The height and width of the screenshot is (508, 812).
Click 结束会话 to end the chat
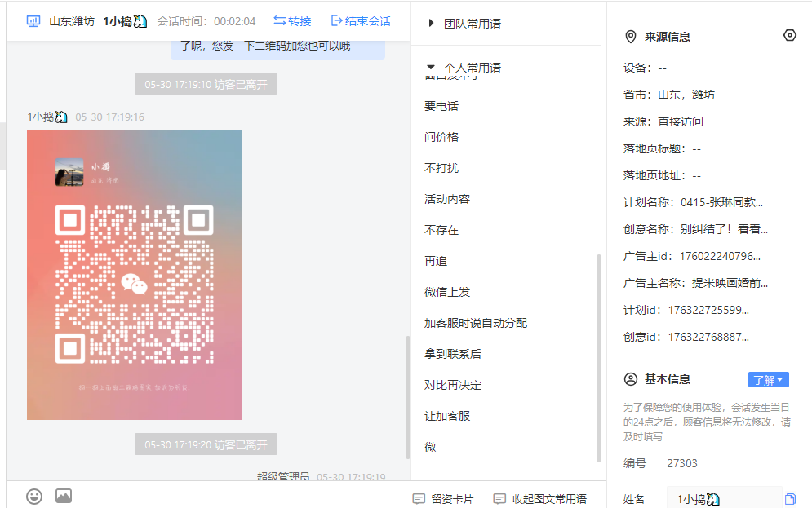click(361, 21)
